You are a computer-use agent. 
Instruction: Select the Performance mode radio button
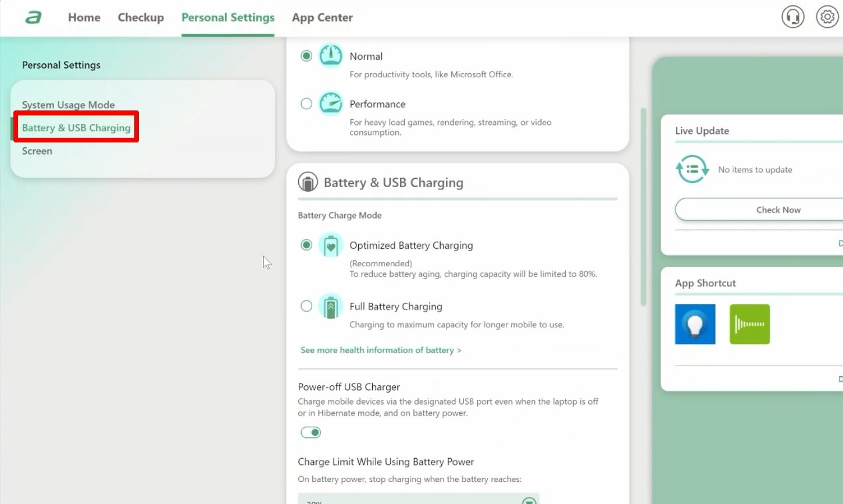pyautogui.click(x=306, y=104)
